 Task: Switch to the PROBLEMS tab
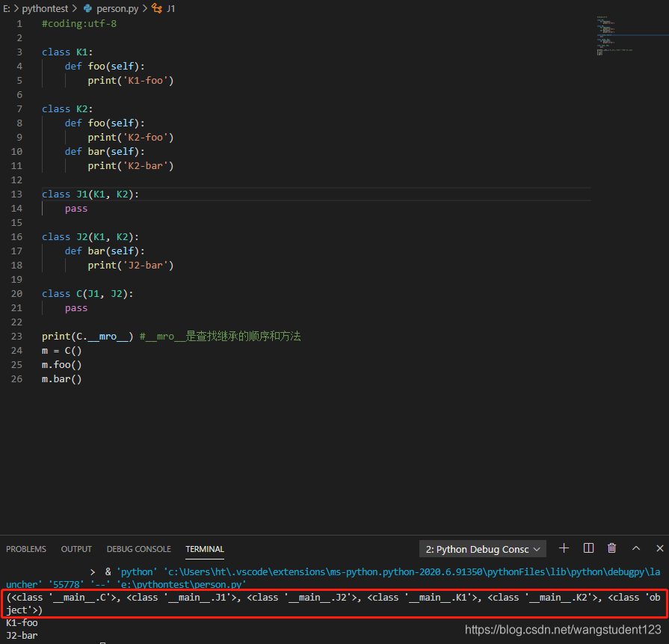pyautogui.click(x=26, y=549)
